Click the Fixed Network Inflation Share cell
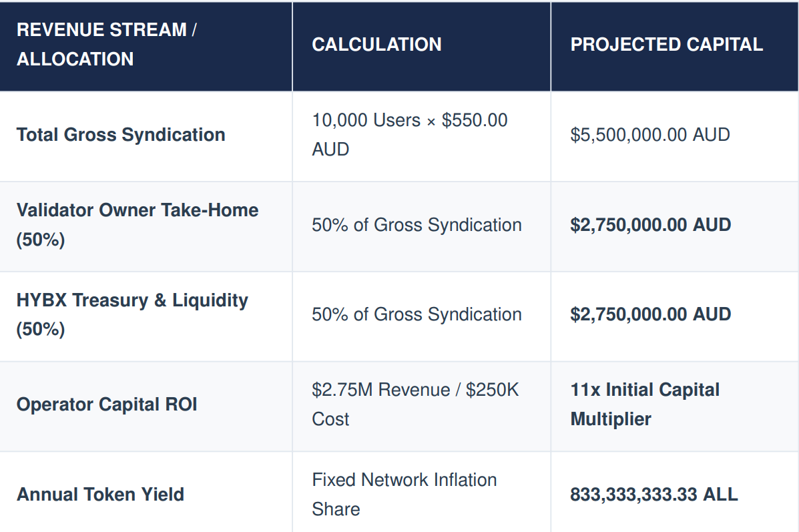Image resolution: width=799 pixels, height=532 pixels. [x=404, y=495]
